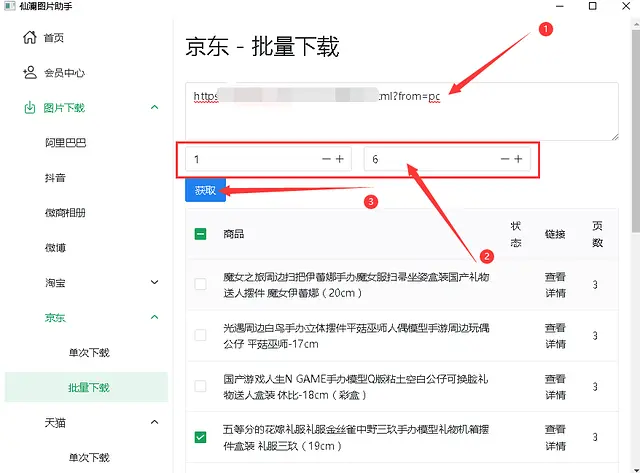The width and height of the screenshot is (640, 473).
Task: Select the highlighted 批量下载 menu item
Action: pyautogui.click(x=86, y=387)
